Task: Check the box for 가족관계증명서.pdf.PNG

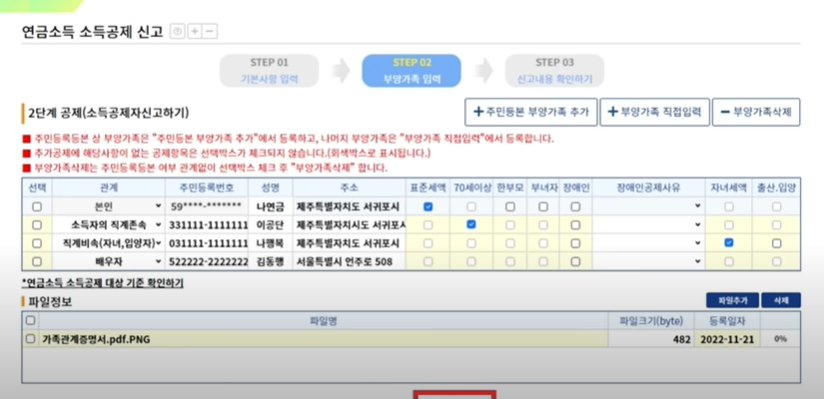Action: pos(30,339)
